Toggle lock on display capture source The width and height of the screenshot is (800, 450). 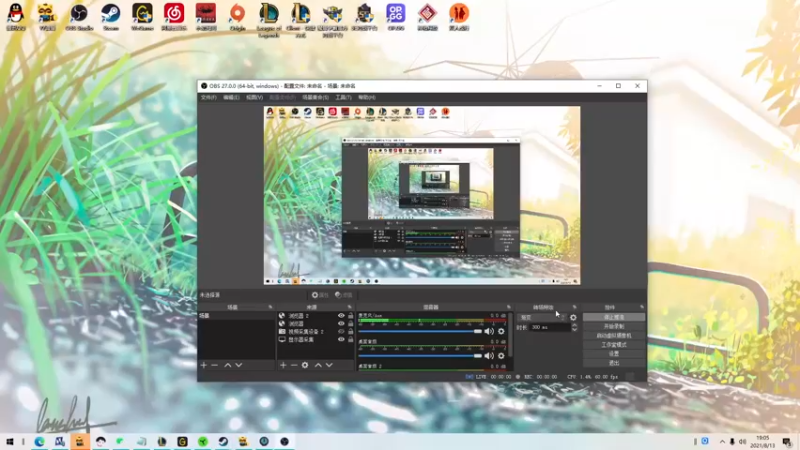[351, 339]
